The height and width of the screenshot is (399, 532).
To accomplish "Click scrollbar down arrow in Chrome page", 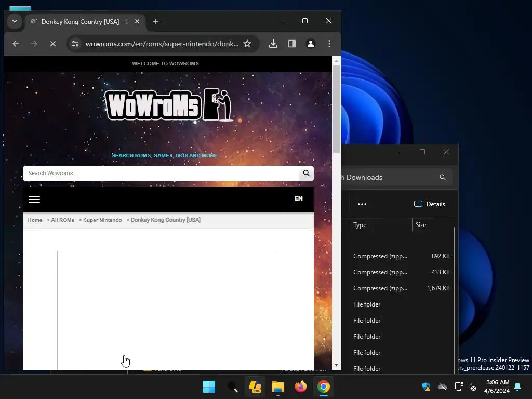I will tap(336, 365).
